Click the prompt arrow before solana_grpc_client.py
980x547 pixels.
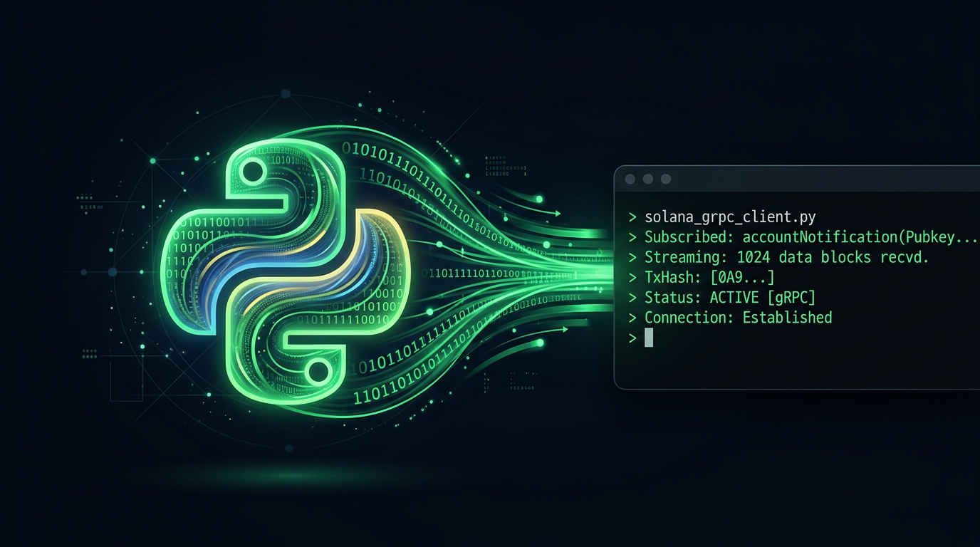click(632, 218)
